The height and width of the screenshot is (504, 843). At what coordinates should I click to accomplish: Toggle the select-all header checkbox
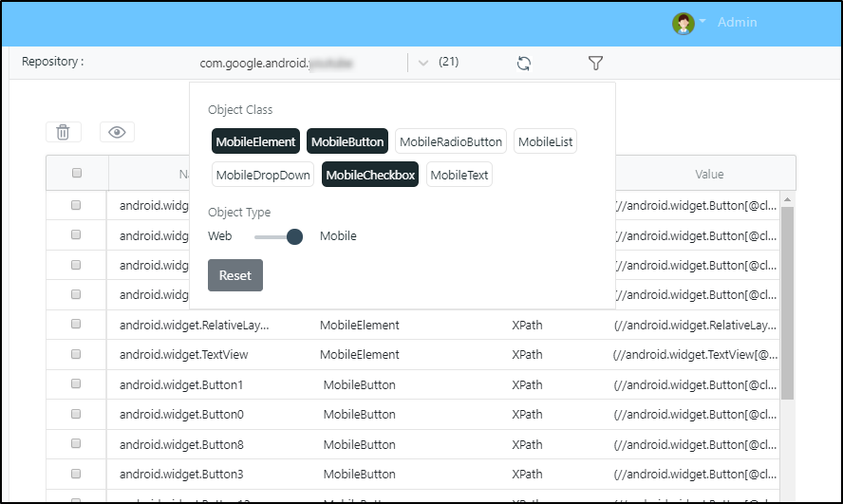(x=77, y=173)
